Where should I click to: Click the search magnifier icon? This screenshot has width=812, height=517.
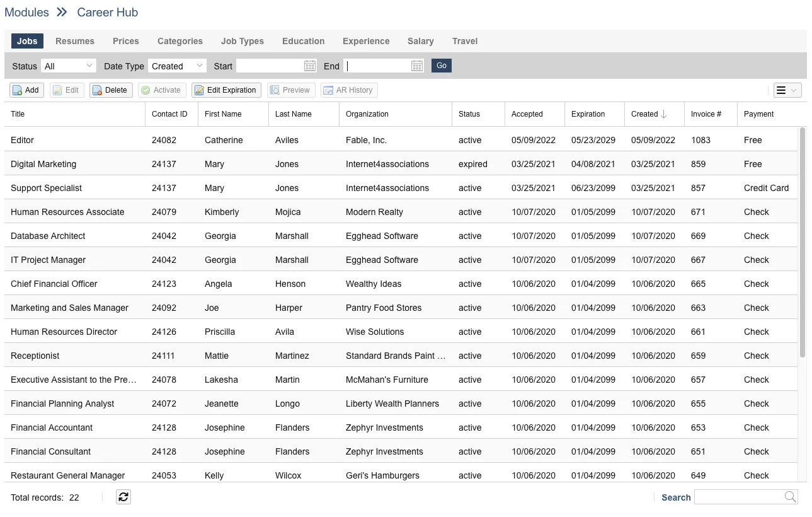(790, 497)
